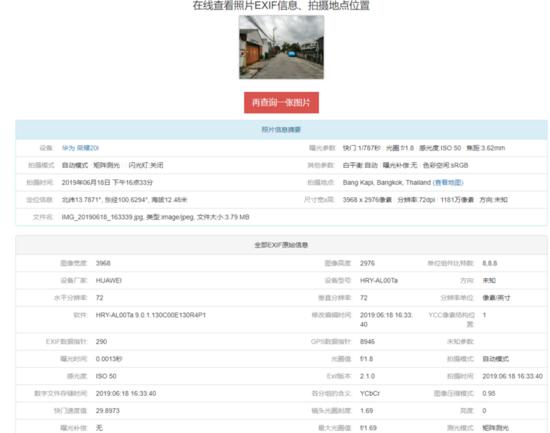Open the 查看地图 map link
The image size is (550, 433).
[x=448, y=182]
